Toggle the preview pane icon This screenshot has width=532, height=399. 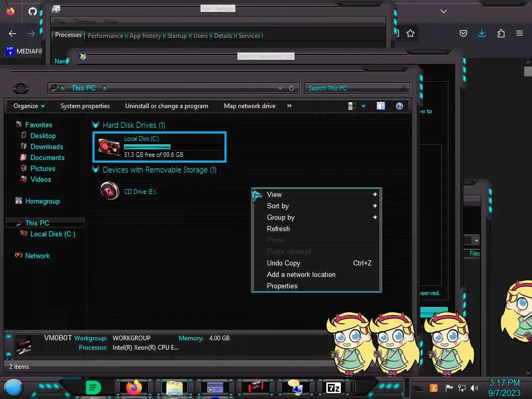point(381,106)
